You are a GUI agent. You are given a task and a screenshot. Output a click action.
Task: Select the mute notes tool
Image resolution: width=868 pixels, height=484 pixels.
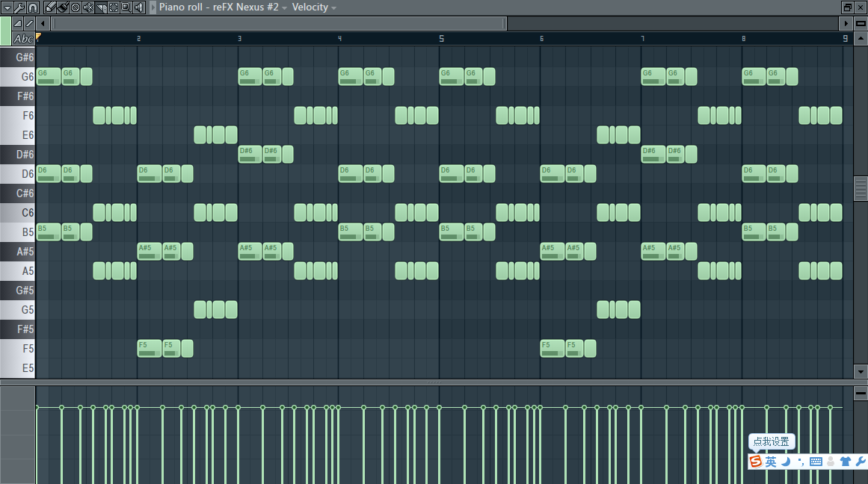(88, 7)
